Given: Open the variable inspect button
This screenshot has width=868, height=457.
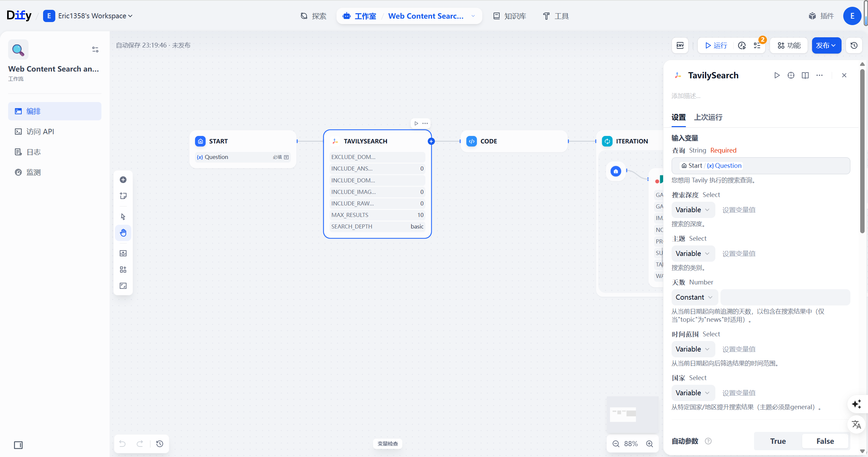Looking at the screenshot, I should pyautogui.click(x=387, y=444).
